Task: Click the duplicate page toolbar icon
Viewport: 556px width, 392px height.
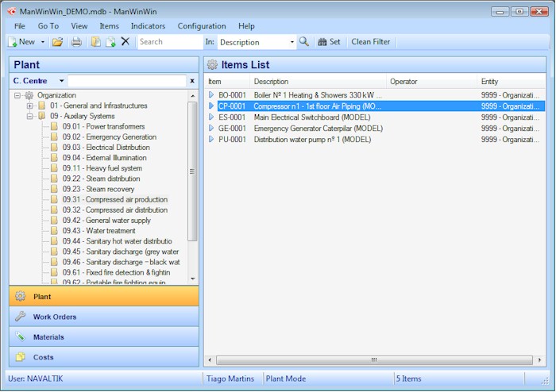Action: (110, 42)
